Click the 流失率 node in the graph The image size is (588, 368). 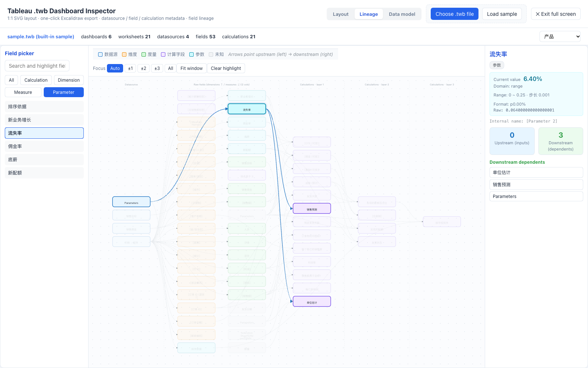[x=247, y=109]
